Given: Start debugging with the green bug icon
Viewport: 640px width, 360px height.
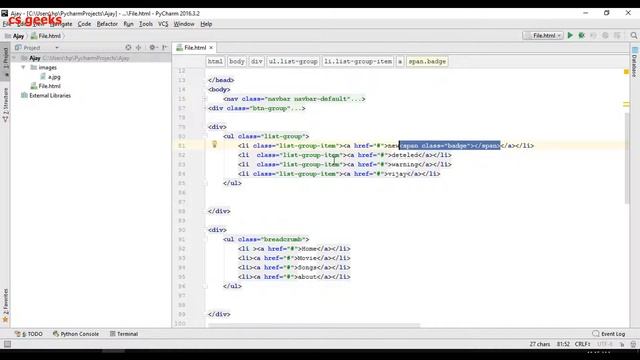Looking at the screenshot, I should (582, 36).
